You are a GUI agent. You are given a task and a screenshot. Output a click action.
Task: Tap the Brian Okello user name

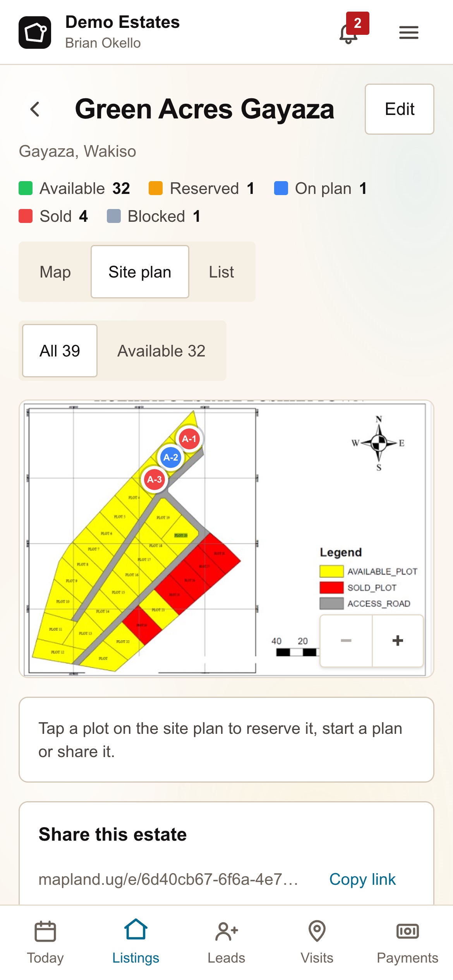pyautogui.click(x=103, y=43)
